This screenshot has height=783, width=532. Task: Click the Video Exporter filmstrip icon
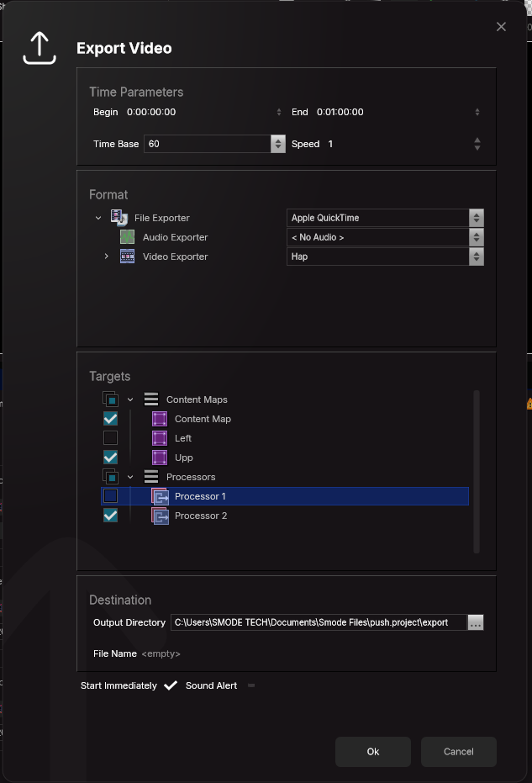[x=127, y=257]
